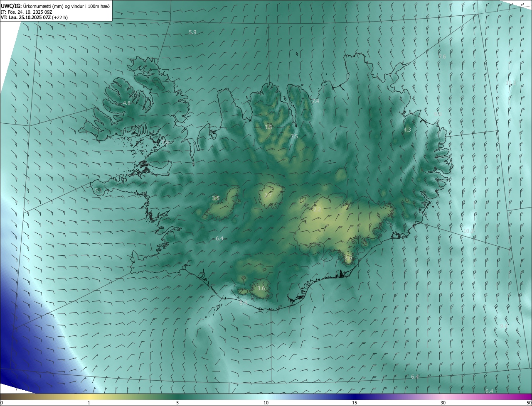Click the 1 tick on the color scale

(89, 403)
